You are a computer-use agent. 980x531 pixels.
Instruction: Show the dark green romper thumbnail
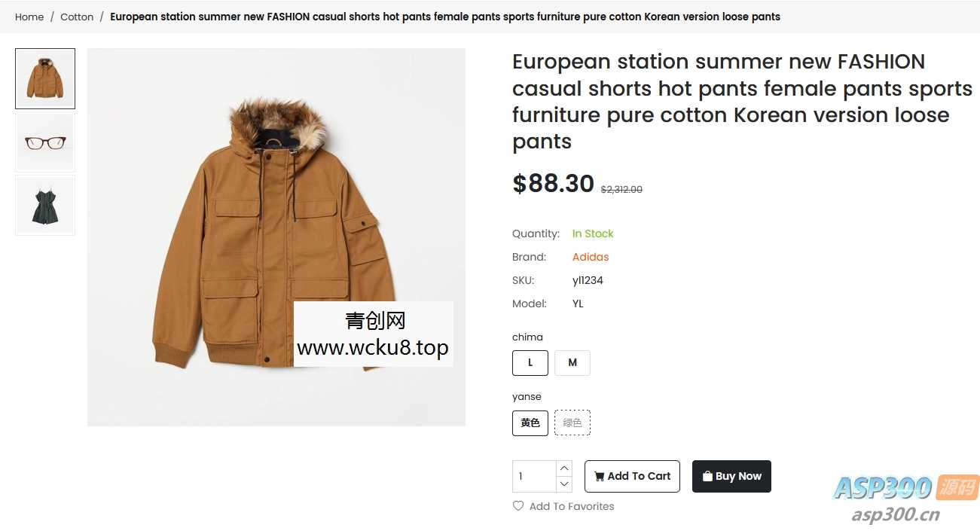(x=45, y=206)
